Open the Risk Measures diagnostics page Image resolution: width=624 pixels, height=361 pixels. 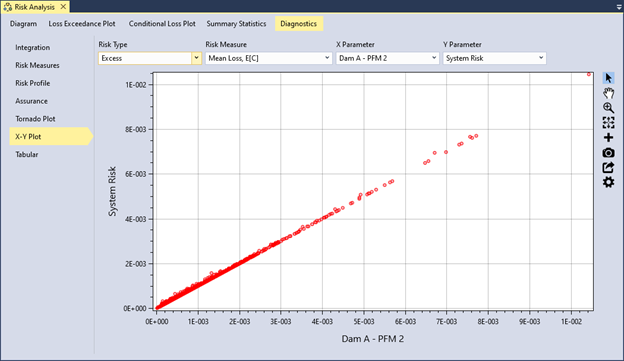37,65
